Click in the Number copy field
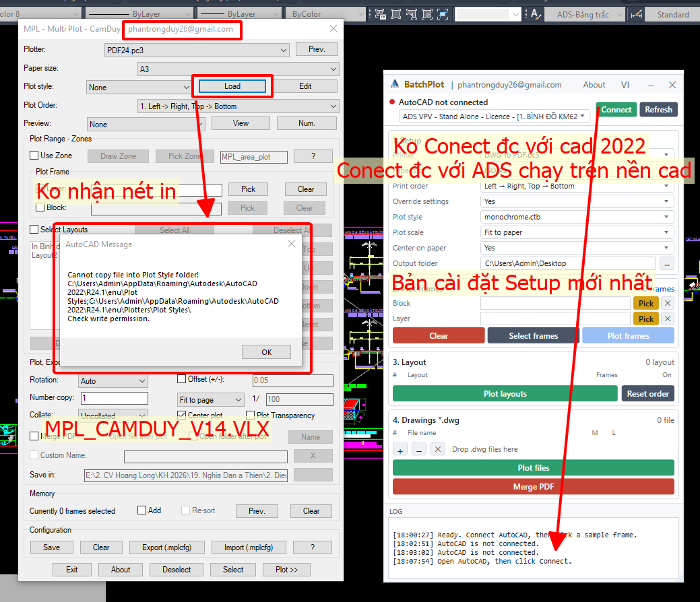Image resolution: width=700 pixels, height=602 pixels. [115, 398]
